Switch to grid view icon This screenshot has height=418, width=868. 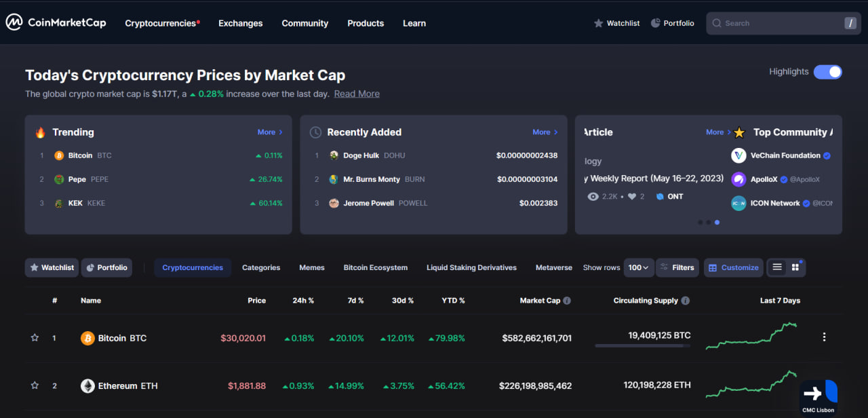coord(795,267)
